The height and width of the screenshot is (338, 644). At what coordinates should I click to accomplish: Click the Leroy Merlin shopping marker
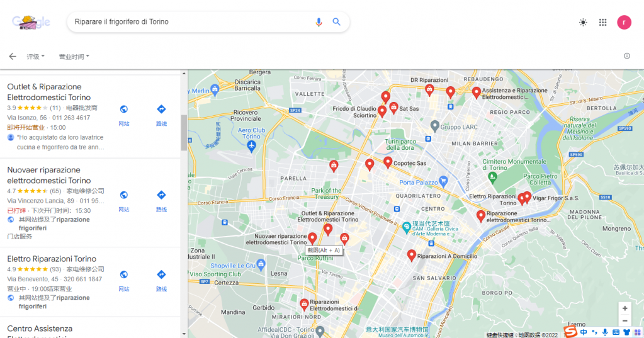coord(215,89)
